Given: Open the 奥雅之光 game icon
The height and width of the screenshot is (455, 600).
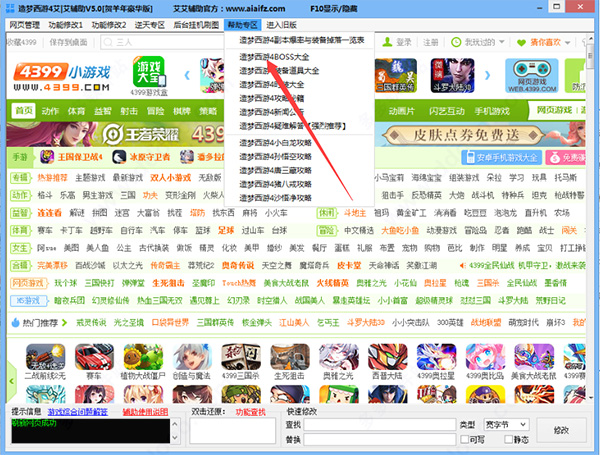Looking at the screenshot, I should [339, 357].
